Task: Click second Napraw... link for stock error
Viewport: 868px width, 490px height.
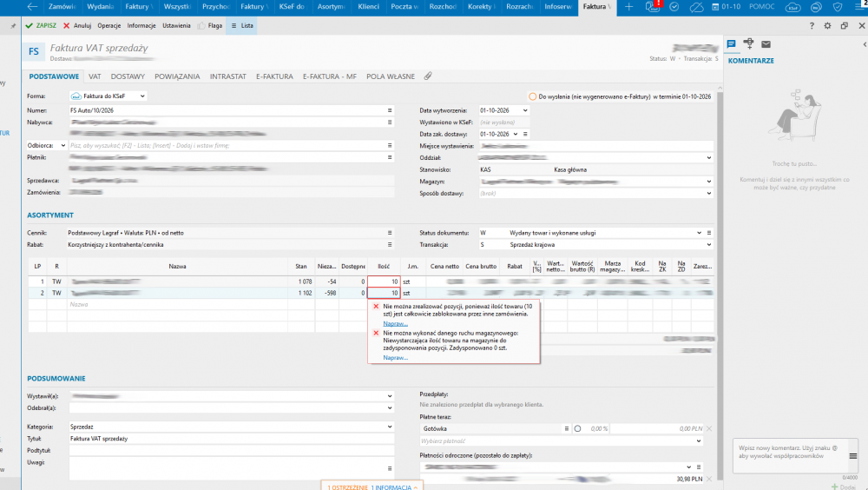Action: click(x=395, y=358)
